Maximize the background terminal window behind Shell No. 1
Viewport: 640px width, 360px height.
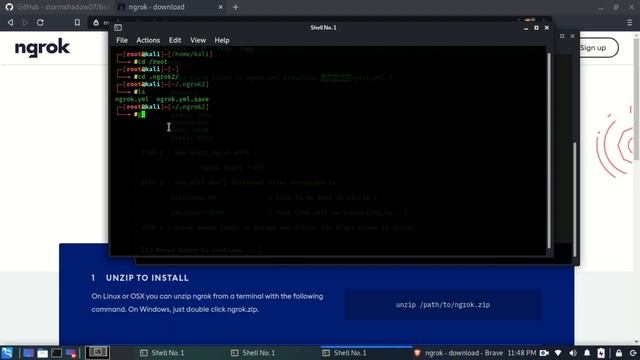pos(562,36)
